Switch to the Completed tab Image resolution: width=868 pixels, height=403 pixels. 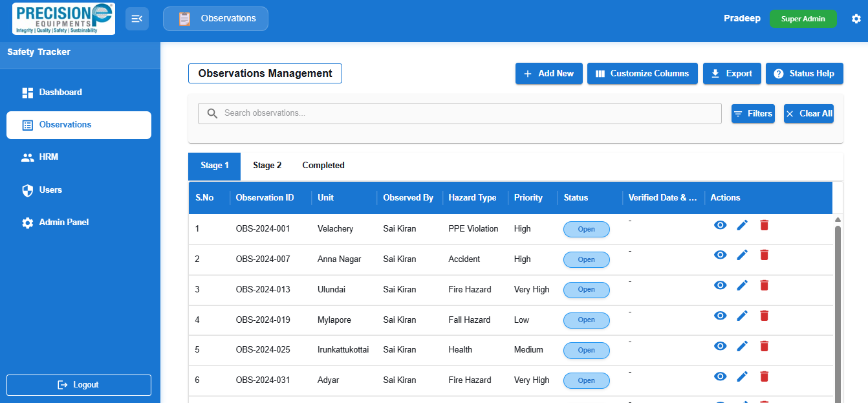[323, 166]
